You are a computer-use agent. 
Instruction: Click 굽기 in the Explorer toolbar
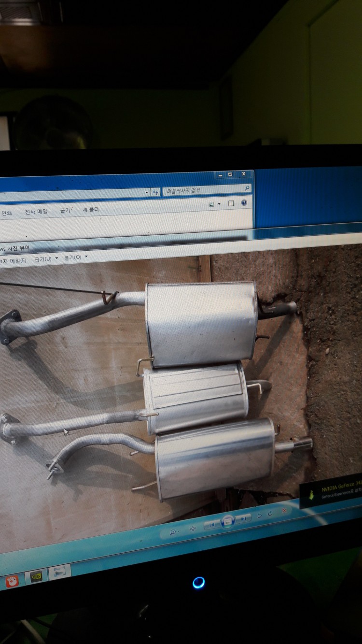pyautogui.click(x=65, y=211)
